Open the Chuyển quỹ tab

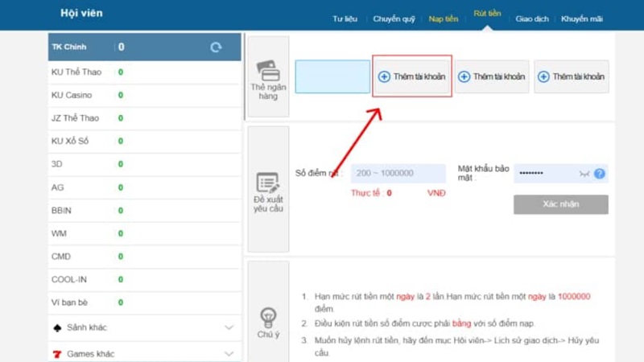(394, 19)
